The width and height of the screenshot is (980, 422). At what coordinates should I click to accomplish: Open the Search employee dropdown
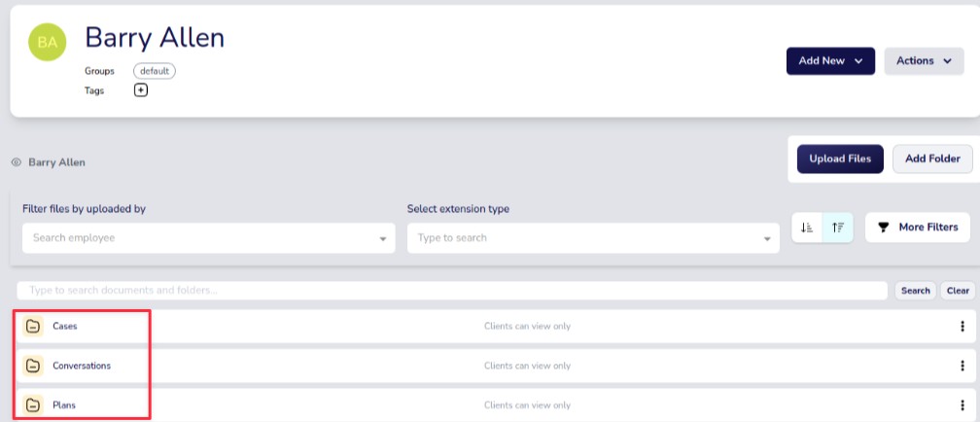point(208,238)
